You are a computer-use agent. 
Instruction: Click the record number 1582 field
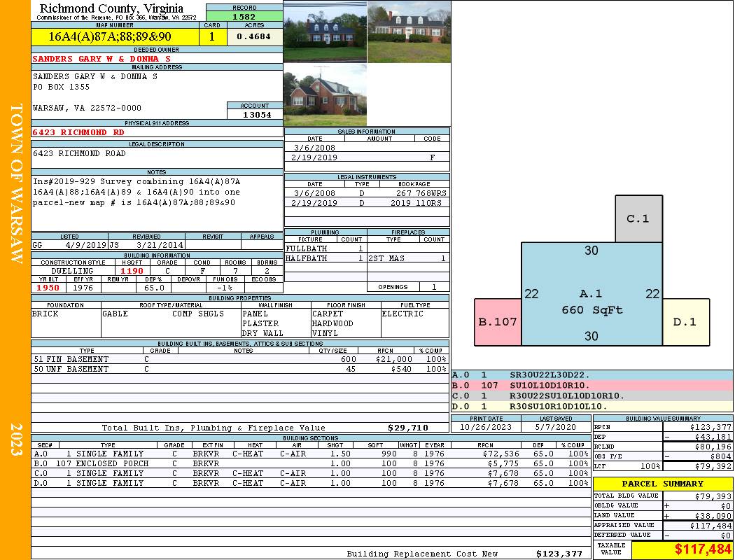[x=244, y=16]
